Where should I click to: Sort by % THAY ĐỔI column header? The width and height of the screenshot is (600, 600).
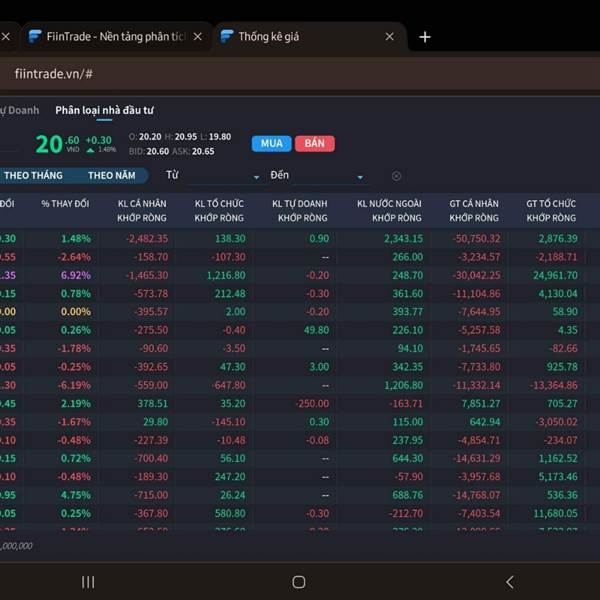(65, 204)
